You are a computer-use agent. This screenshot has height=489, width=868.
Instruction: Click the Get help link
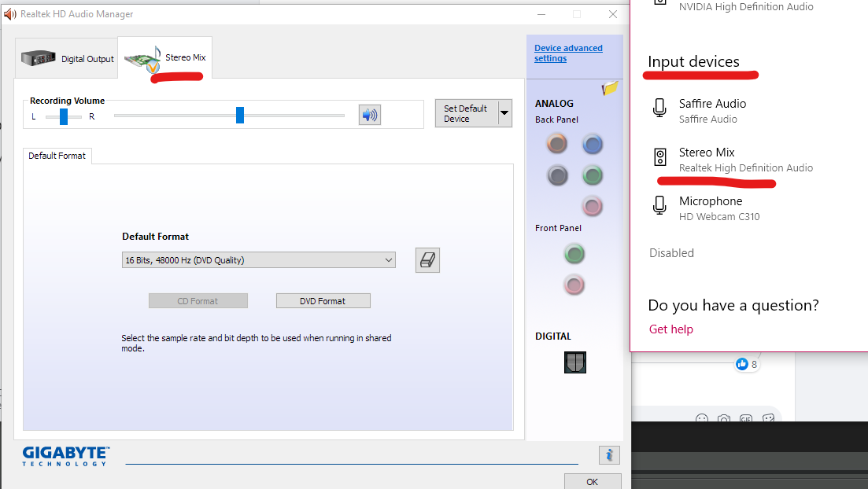(671, 329)
